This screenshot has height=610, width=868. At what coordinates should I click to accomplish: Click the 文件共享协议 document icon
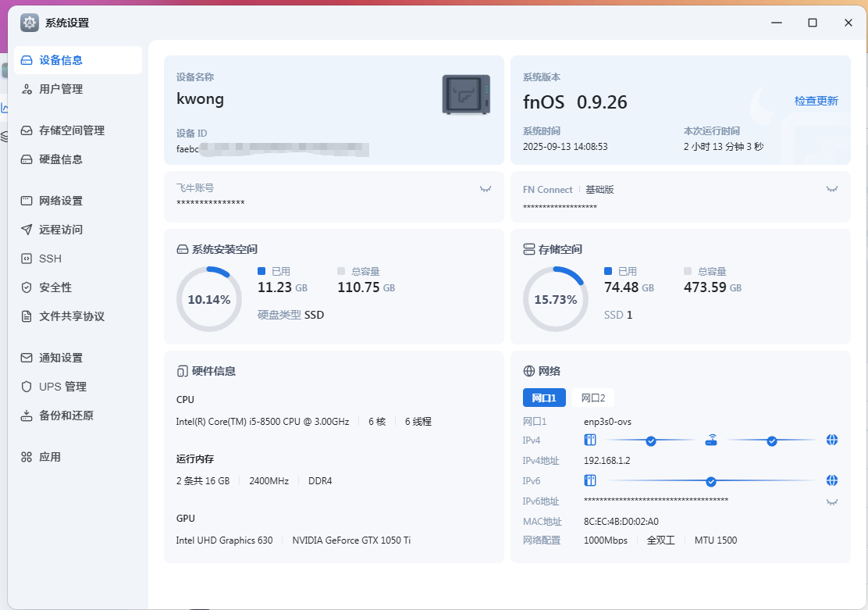pos(27,316)
